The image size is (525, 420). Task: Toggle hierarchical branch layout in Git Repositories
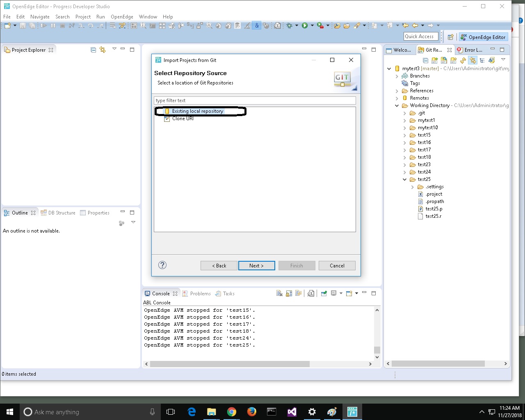[x=482, y=60]
